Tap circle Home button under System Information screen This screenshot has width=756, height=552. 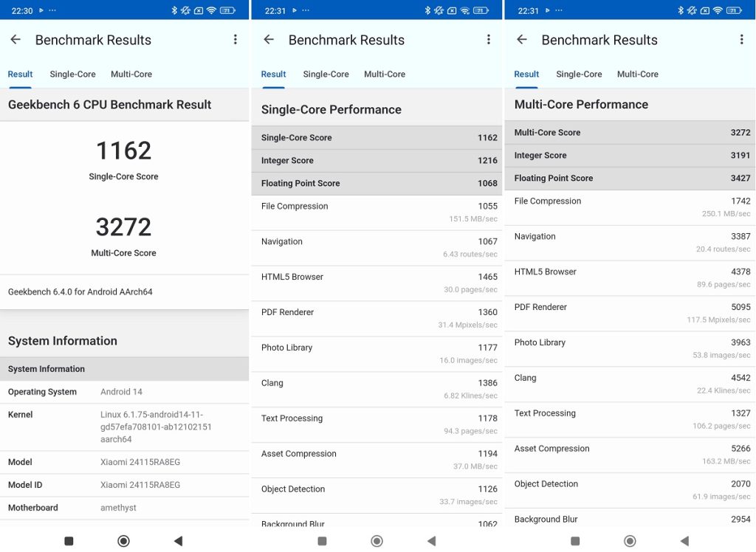(123, 541)
